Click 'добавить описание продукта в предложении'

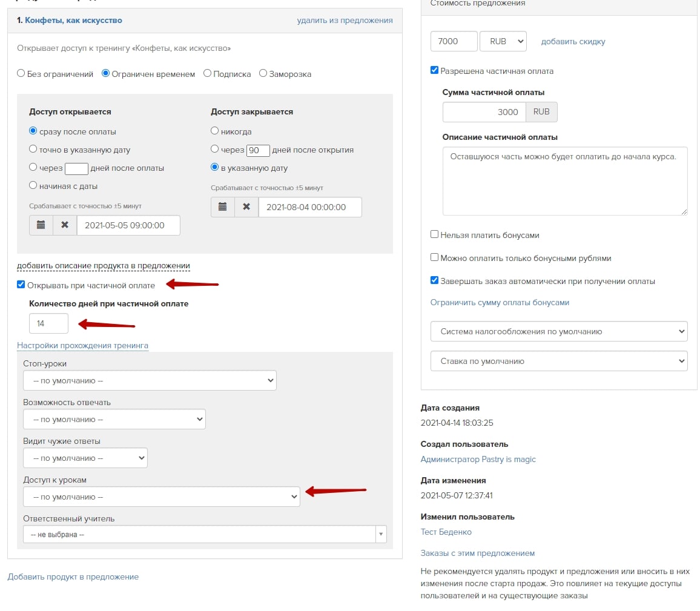click(104, 266)
